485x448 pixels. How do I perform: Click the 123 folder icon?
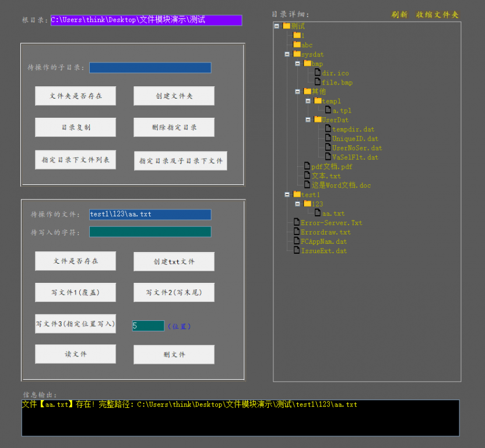[307, 204]
